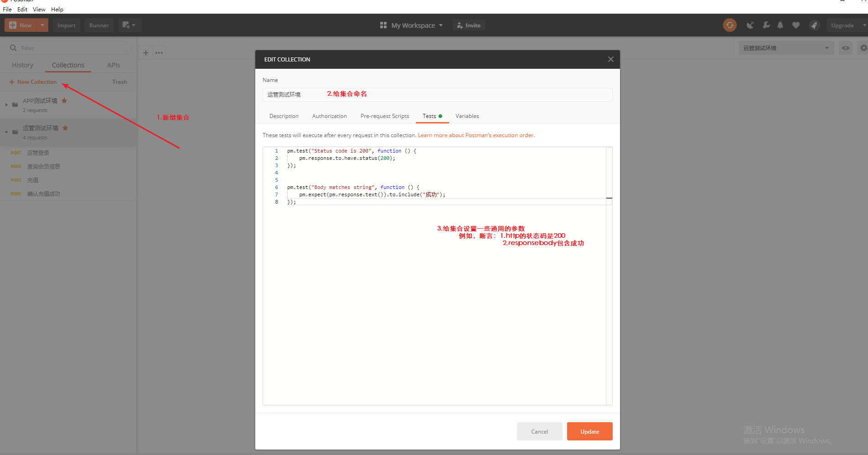Click the 充值 POST request
The height and width of the screenshot is (455, 868).
[x=33, y=180]
